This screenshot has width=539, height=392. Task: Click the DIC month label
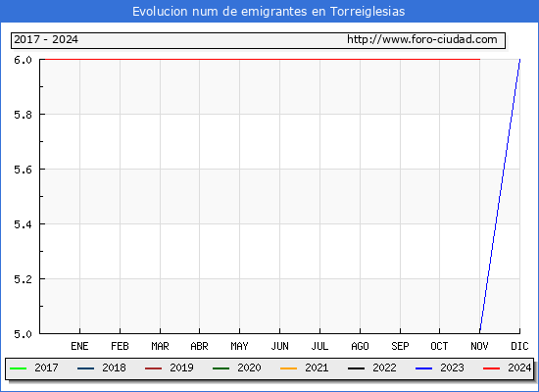pyautogui.click(x=519, y=346)
